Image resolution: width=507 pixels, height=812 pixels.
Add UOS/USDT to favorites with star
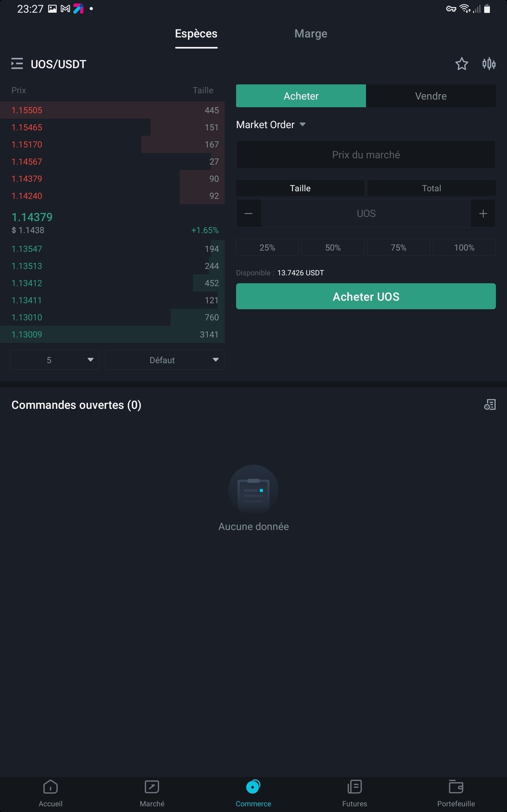(x=461, y=64)
